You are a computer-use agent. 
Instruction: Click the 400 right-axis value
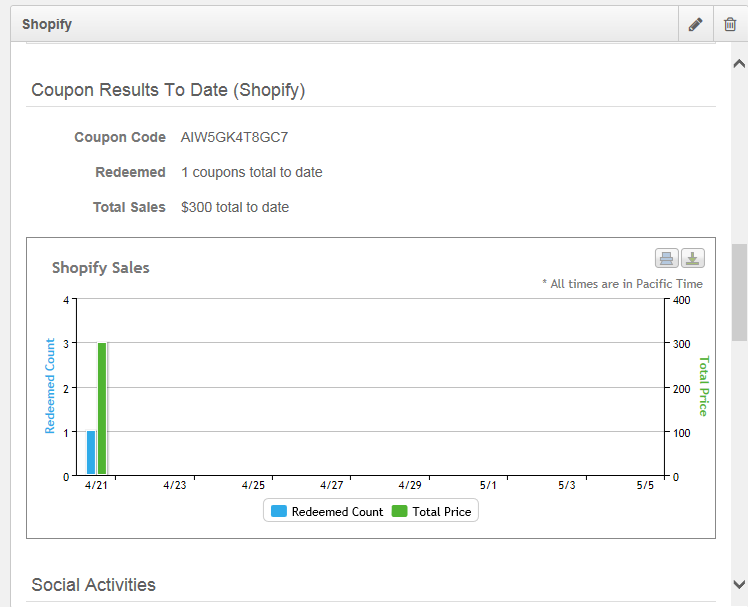[682, 300]
